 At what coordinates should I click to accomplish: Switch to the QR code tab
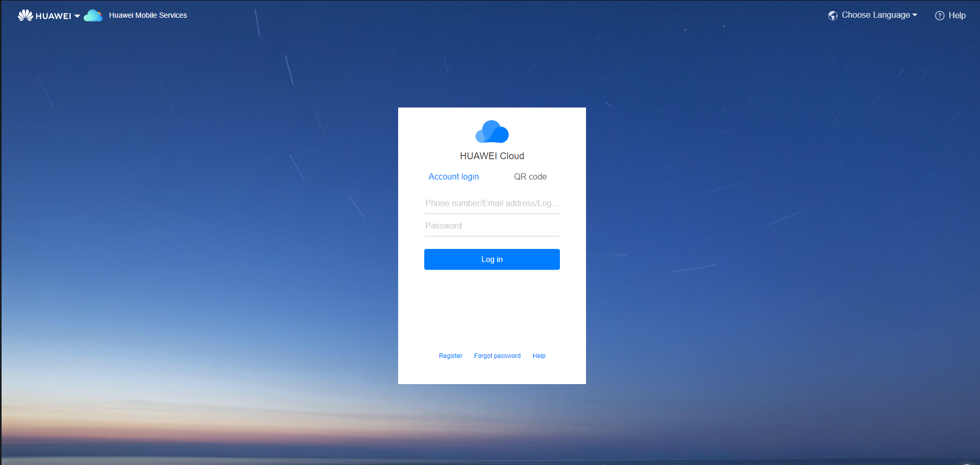[x=530, y=176]
